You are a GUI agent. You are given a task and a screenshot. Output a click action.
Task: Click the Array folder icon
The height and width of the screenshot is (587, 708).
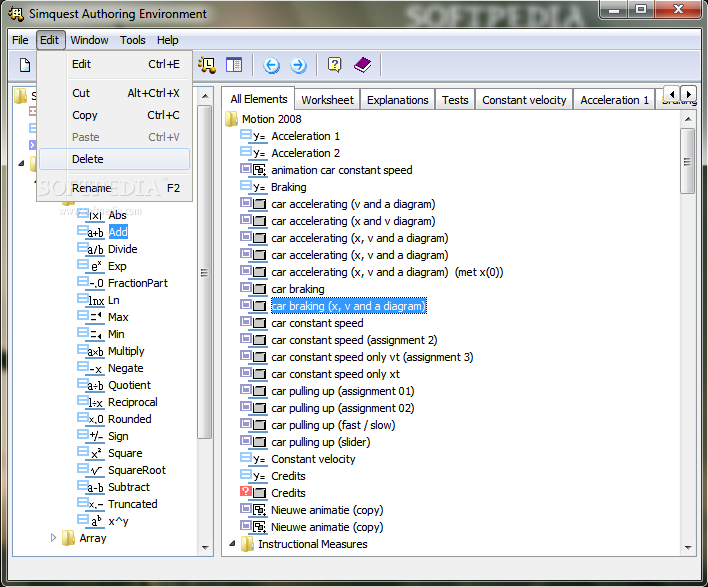69,538
